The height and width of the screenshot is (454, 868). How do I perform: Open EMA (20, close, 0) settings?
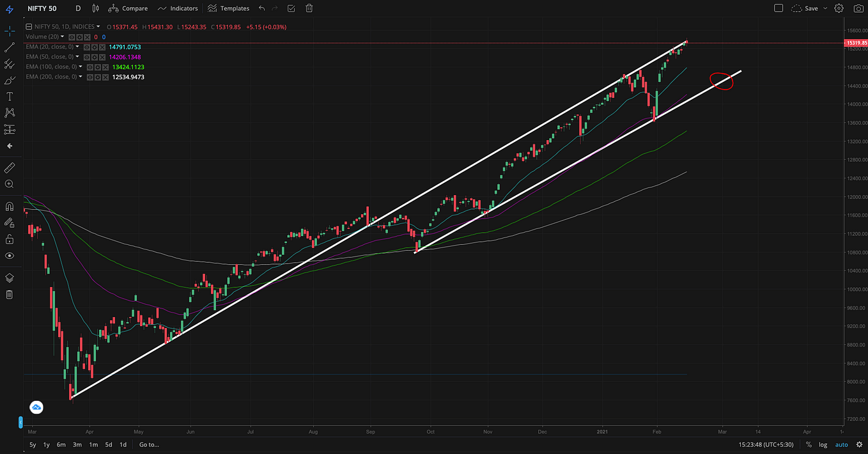coord(95,47)
